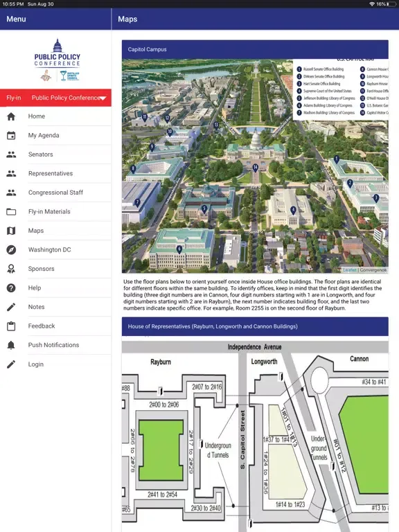
Task: Click the Menu header title
Action: [16, 19]
